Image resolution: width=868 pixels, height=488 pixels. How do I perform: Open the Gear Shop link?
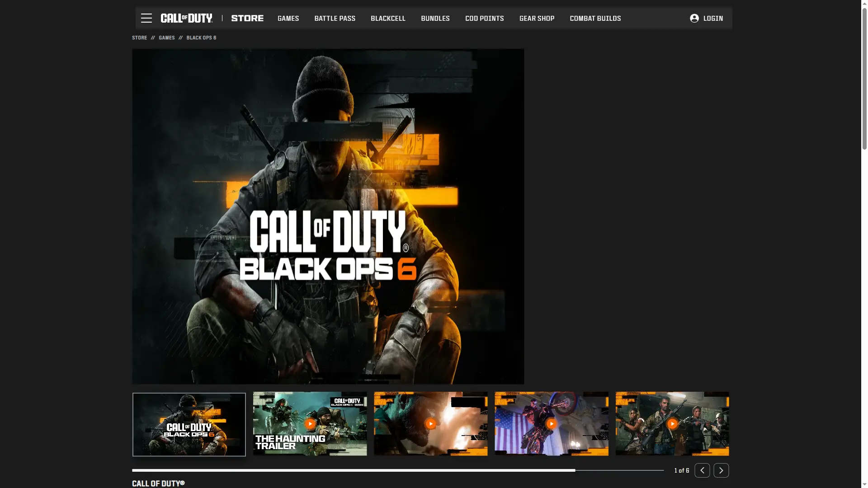click(x=537, y=19)
